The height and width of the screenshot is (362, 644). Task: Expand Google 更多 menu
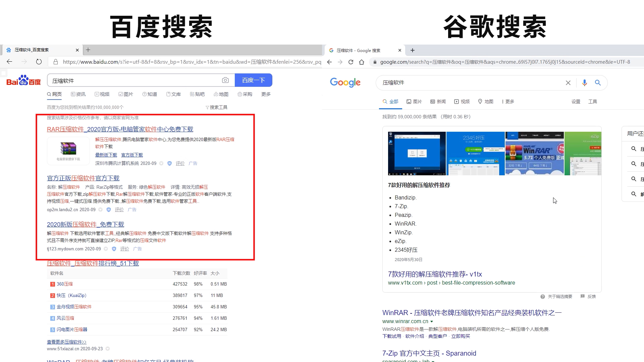pos(508,102)
